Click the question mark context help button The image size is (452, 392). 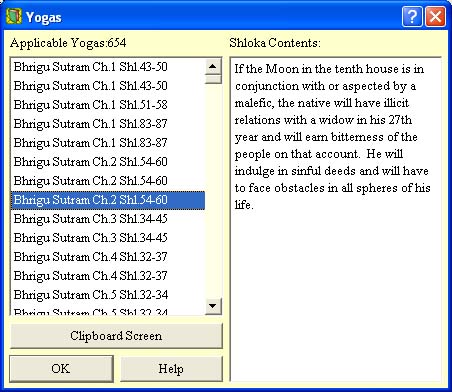click(x=412, y=16)
